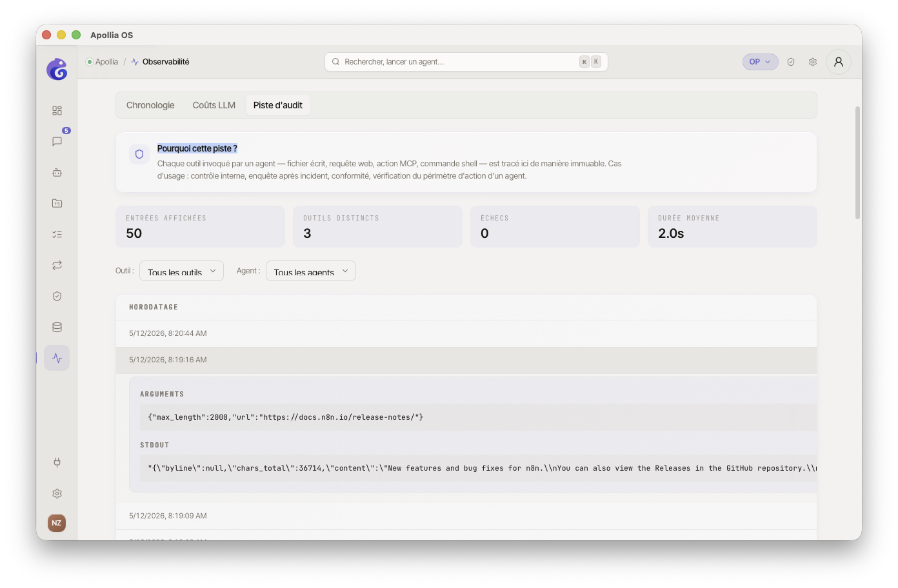The height and width of the screenshot is (588, 898).
Task: Click the NZ user avatar
Action: tap(57, 523)
